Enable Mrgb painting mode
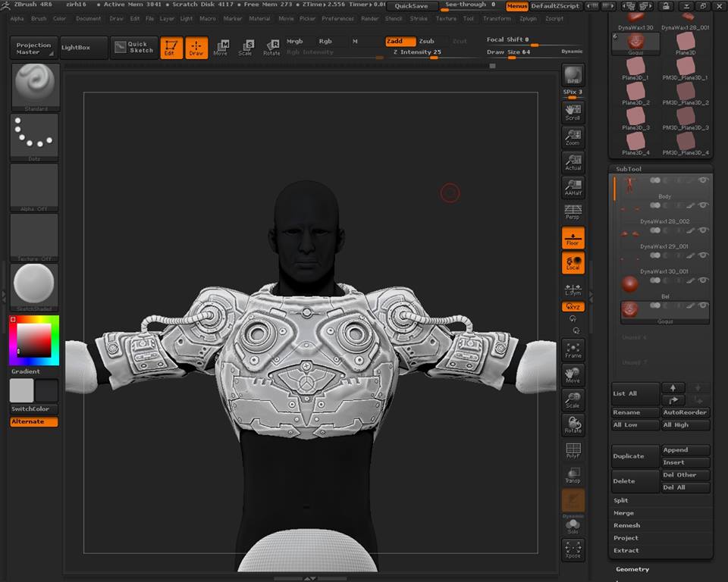This screenshot has height=582, width=728. pyautogui.click(x=295, y=42)
